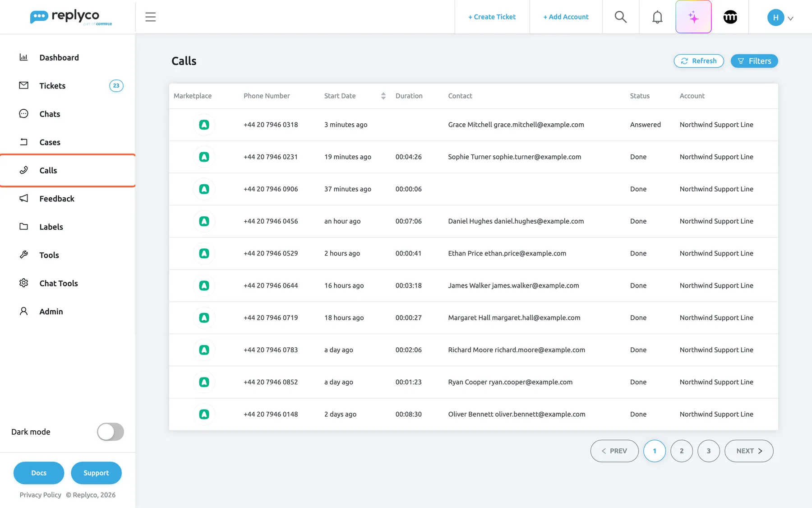812x508 pixels.
Task: Click the search magnifier icon
Action: coord(621,17)
